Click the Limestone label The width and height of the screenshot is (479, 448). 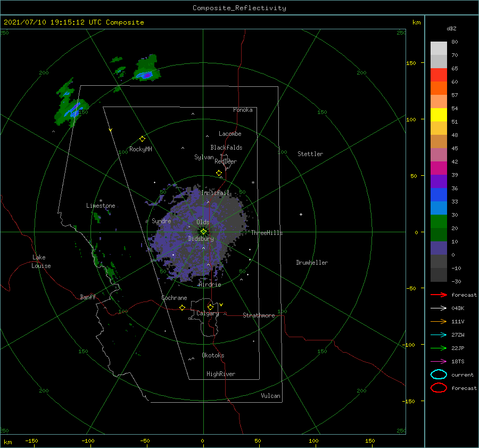click(101, 206)
